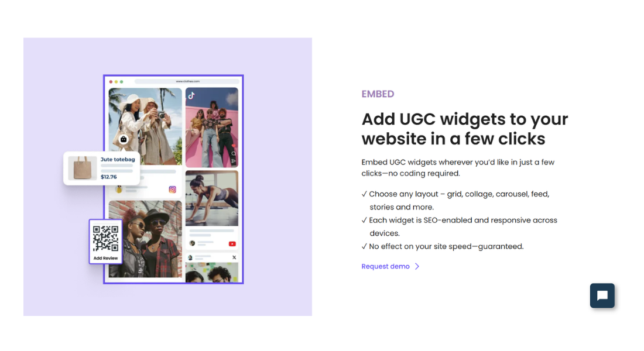Screen dimensions: 644x351
Task: Click the share icon on TikTok photo
Action: point(234,161)
